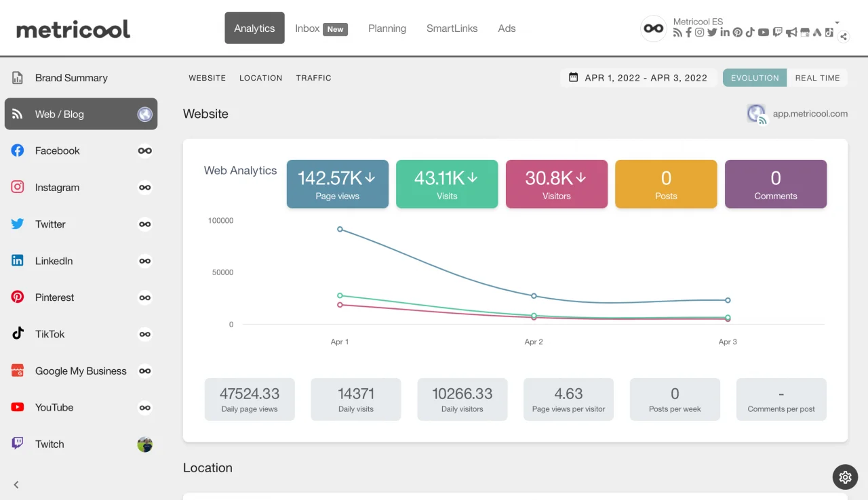Click the Pinterest channel icon
Viewport: 868px width, 500px height.
coord(17,297)
